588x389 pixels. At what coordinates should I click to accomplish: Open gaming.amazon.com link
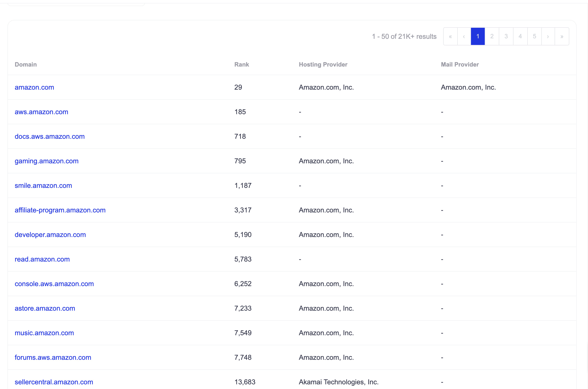point(46,161)
